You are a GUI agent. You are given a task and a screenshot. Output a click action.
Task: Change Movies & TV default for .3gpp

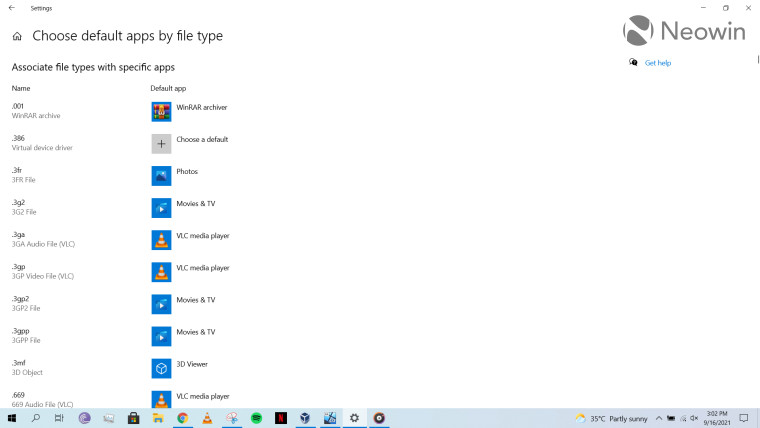coord(184,336)
